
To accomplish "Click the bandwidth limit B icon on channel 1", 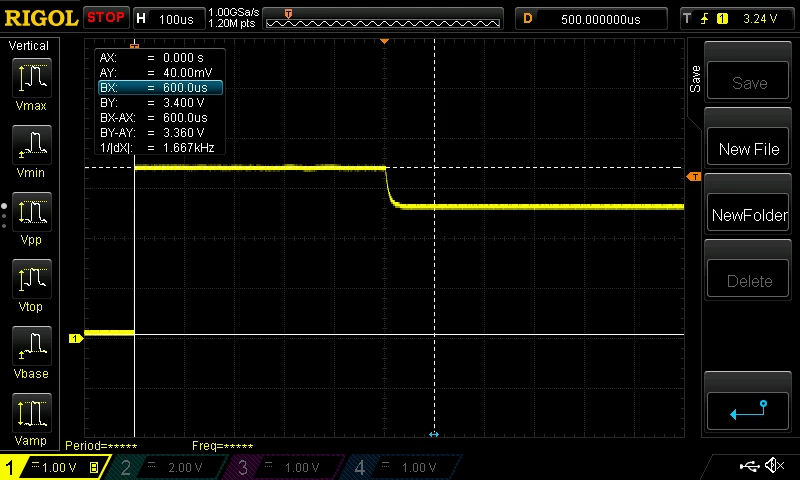I will pos(94,467).
